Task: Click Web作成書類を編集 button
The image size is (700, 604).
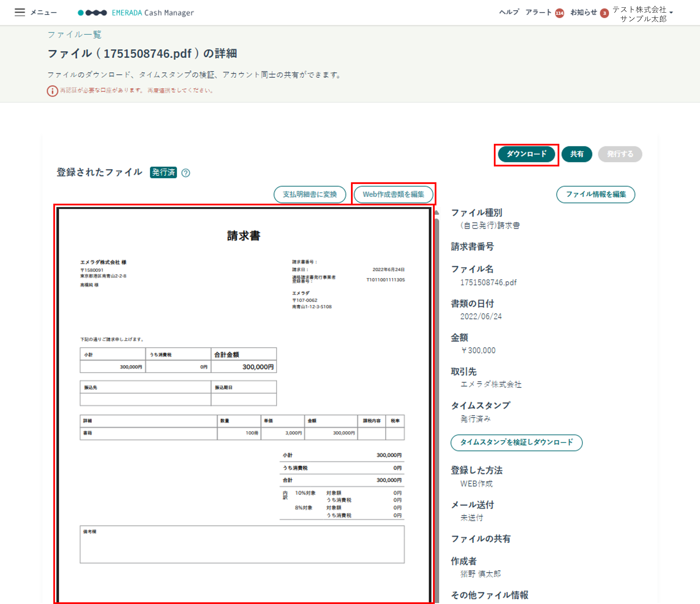Action: click(x=393, y=194)
